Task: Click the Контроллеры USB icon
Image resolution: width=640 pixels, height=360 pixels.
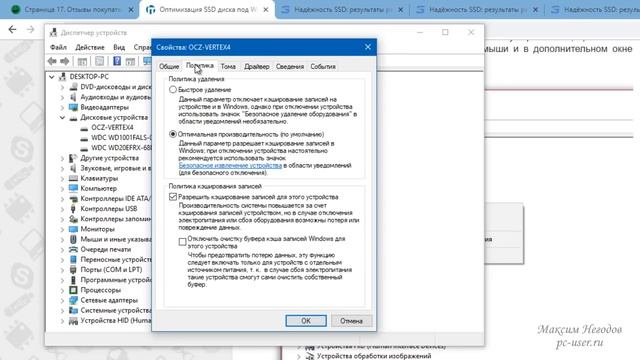Action: (x=73, y=209)
